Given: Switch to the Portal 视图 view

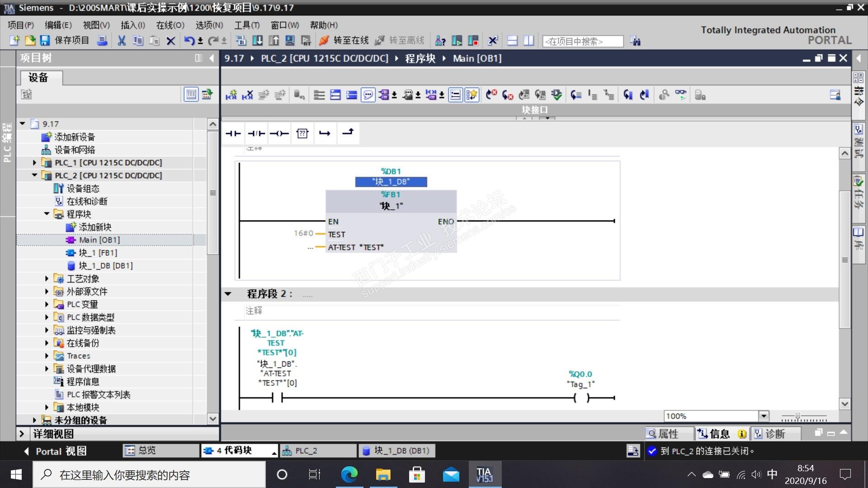Looking at the screenshot, I should [55, 451].
